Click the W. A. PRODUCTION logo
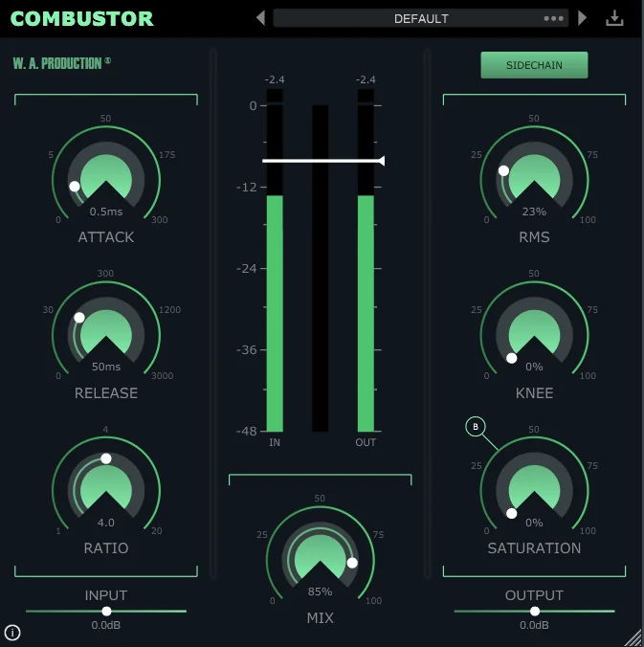 click(62, 63)
